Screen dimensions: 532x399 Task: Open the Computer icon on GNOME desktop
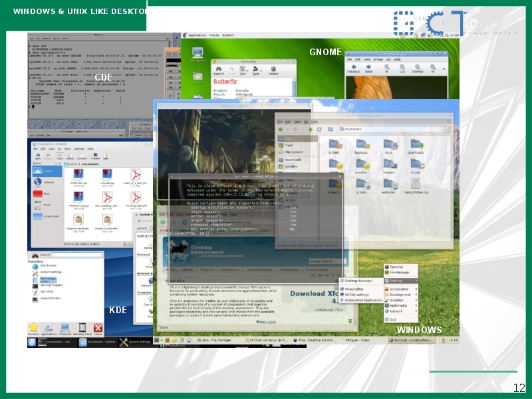198,55
